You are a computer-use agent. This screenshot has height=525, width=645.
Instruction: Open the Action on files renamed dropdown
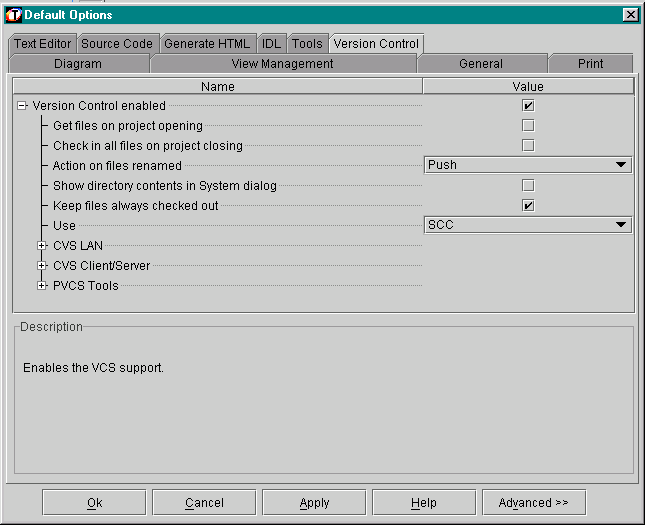pos(620,165)
